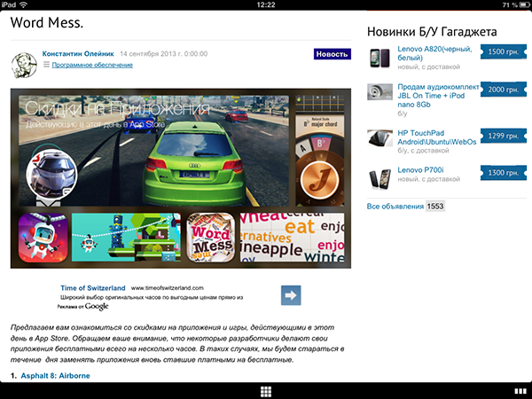Open the Asphalt 8 racing banner image

click(x=153, y=151)
